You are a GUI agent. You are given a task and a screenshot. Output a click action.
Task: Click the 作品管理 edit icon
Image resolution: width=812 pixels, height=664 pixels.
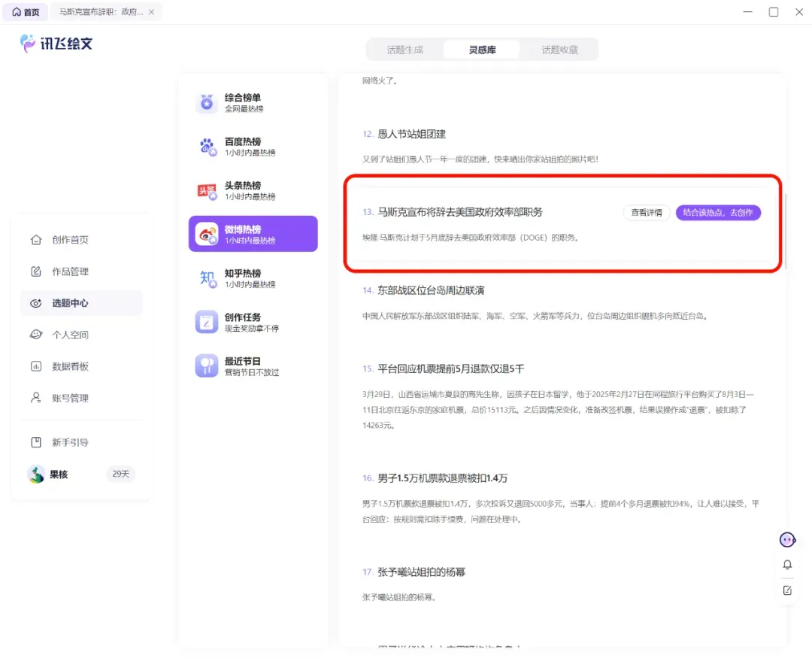click(36, 271)
